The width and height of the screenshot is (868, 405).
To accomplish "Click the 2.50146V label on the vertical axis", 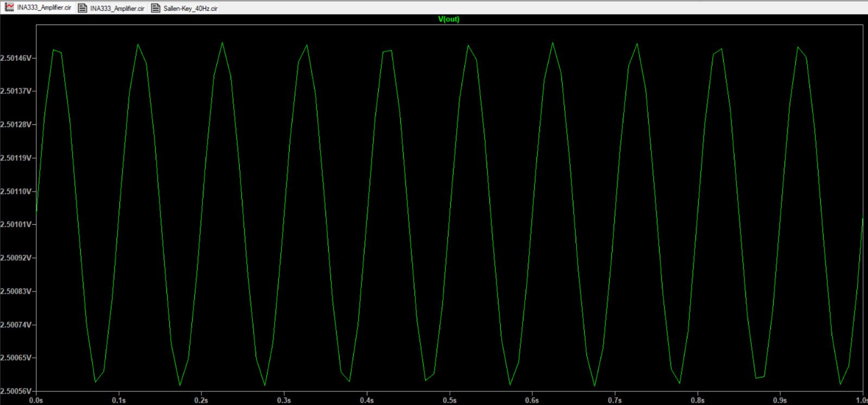I will click(x=16, y=58).
